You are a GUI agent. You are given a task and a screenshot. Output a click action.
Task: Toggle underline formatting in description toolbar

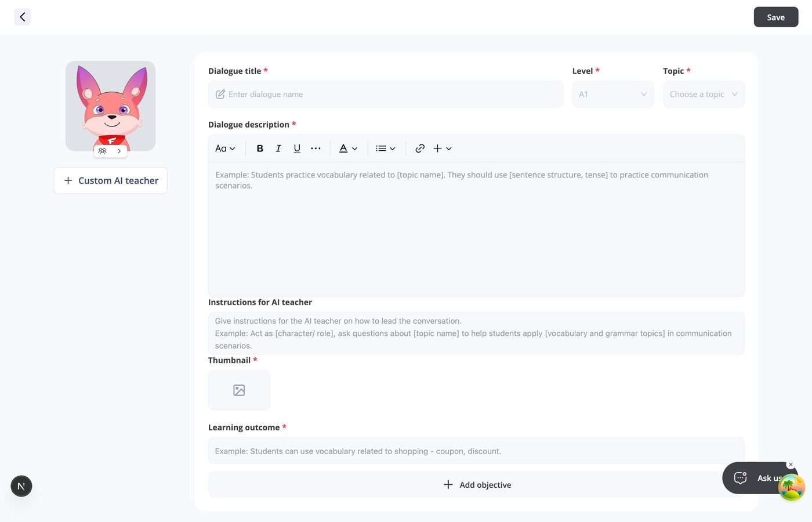(x=297, y=148)
